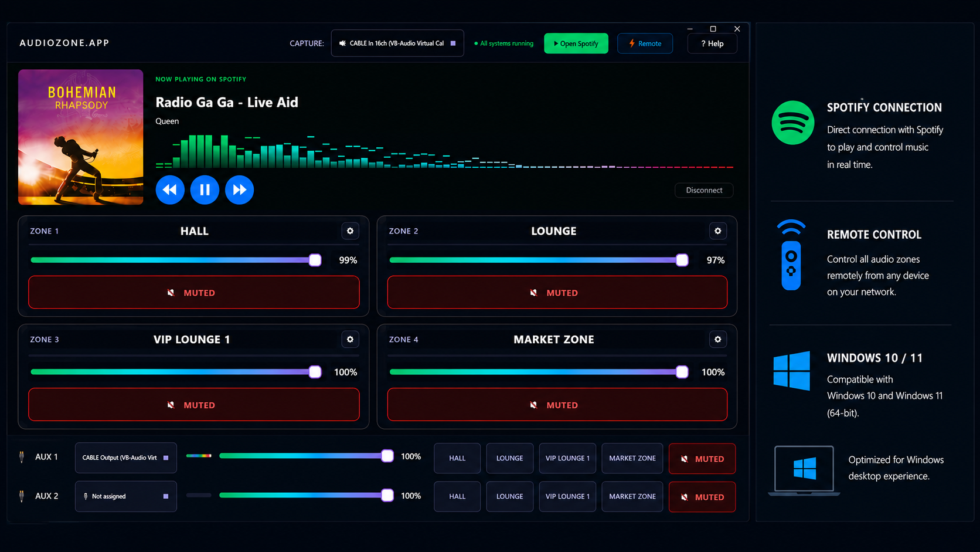This screenshot has height=552, width=980.
Task: Click the All systems running status
Action: click(503, 43)
